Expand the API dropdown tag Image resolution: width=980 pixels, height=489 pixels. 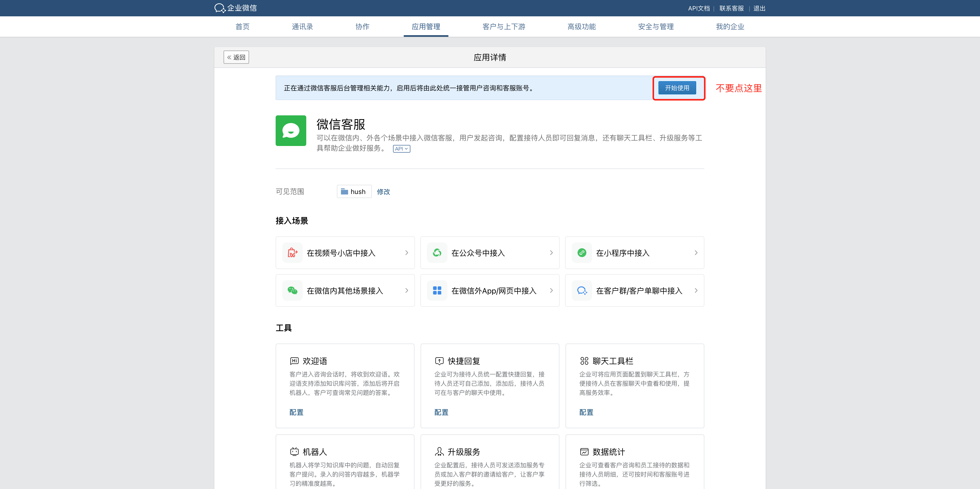pos(401,149)
